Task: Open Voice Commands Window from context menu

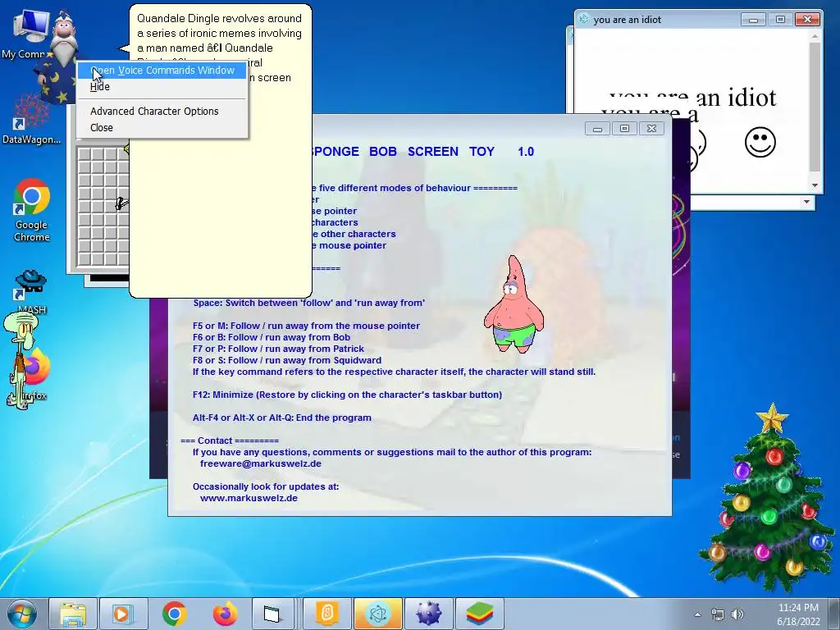Action: (162, 71)
